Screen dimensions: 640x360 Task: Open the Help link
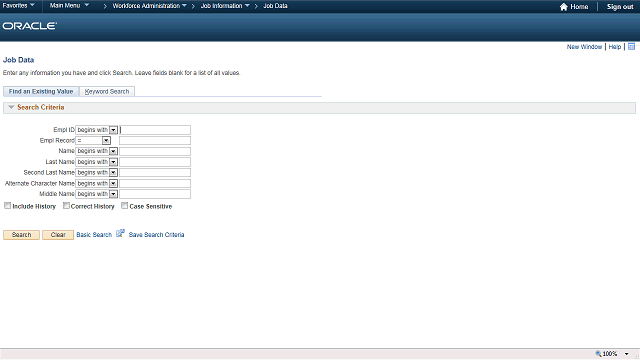(615, 47)
